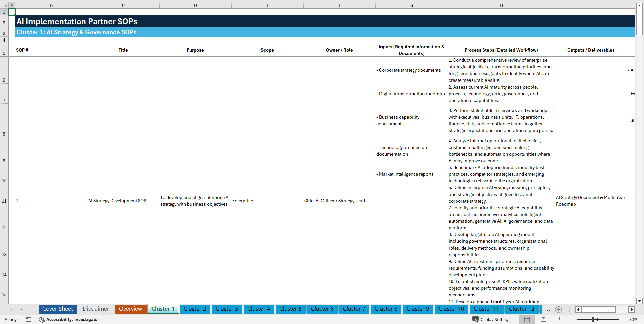Open Display Settings in status bar
This screenshot has height=324, width=644.
pos(491,319)
